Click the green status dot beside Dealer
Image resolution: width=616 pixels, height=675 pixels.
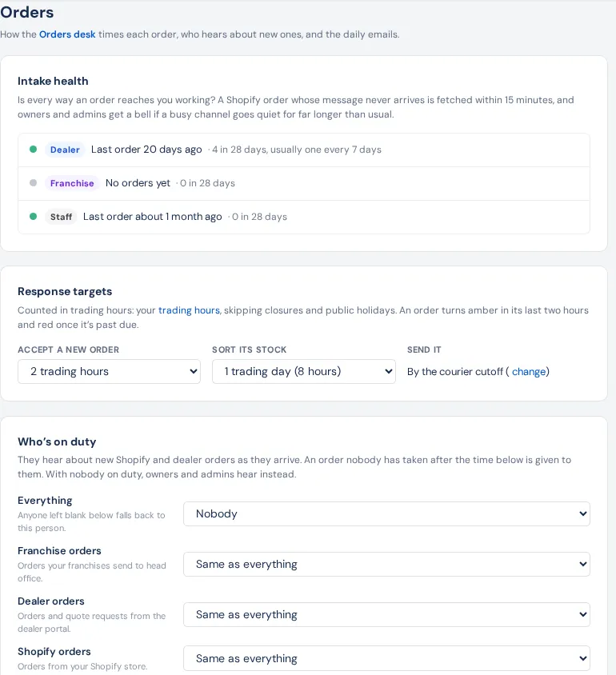[33, 150]
